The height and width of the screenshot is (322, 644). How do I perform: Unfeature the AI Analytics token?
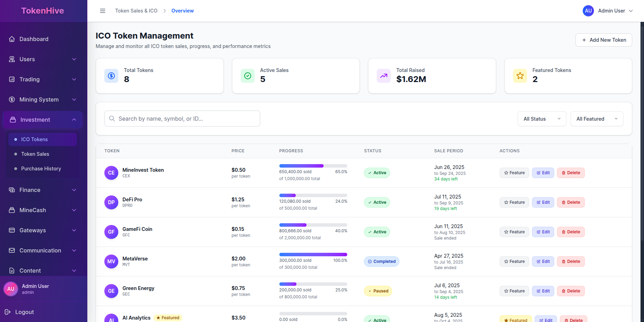515,320
